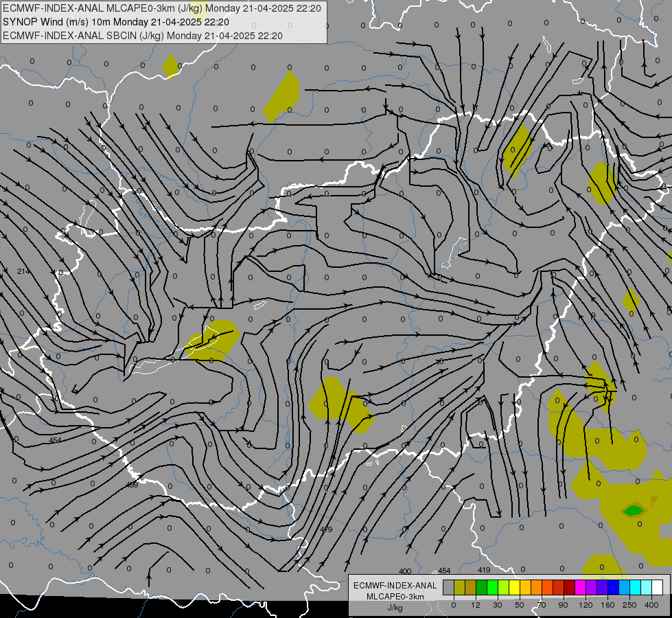This screenshot has height=618, width=672.
Task: Select the olive swatch right of tick 0
Action: [459, 587]
